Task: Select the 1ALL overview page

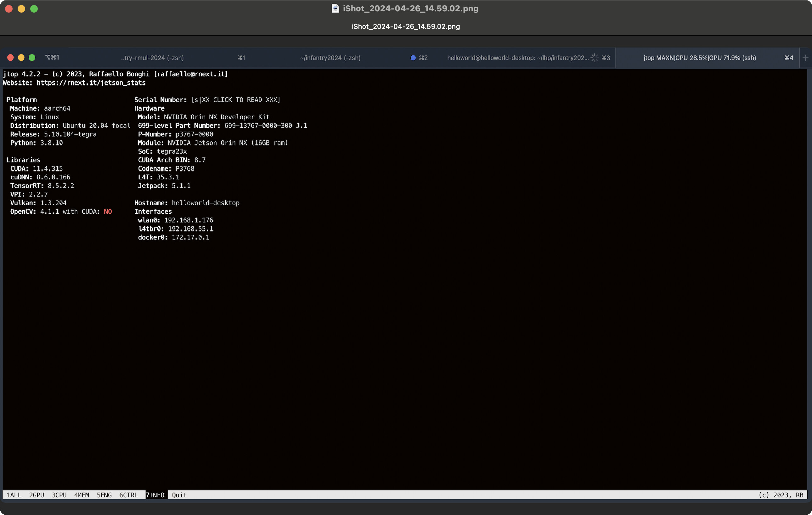Action: pyautogui.click(x=14, y=495)
